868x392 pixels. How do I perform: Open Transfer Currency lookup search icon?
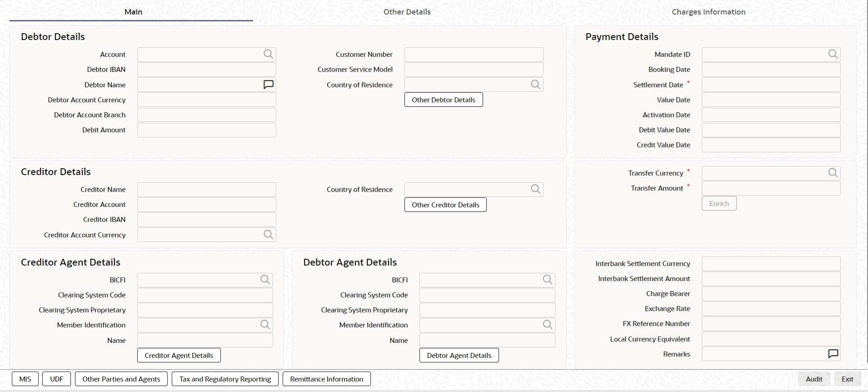(833, 173)
